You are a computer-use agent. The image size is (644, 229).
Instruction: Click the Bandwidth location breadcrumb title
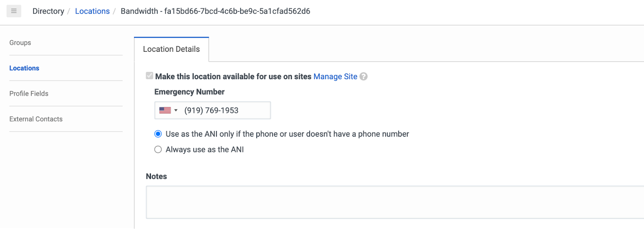click(x=215, y=11)
